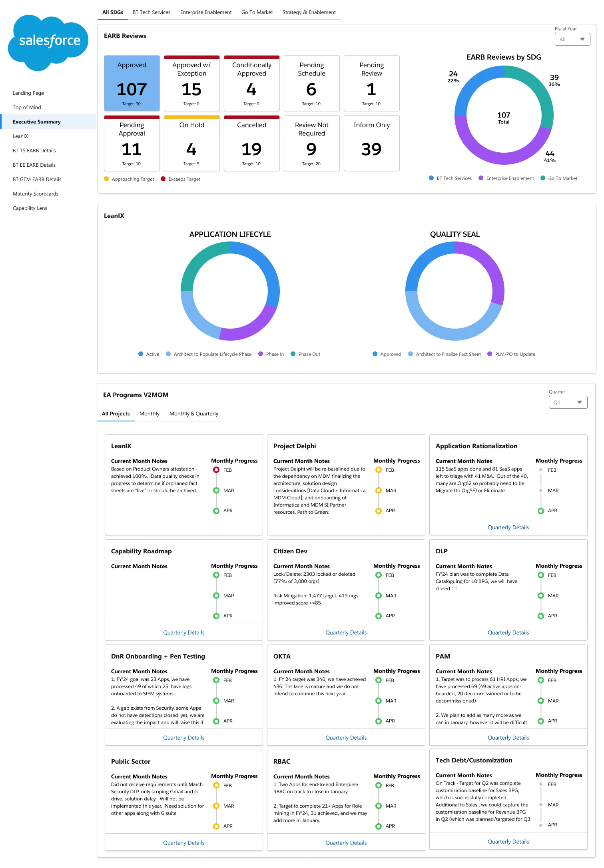604x868 pixels.
Task: Open Quarterly Details for Public Sector
Action: pos(183,843)
